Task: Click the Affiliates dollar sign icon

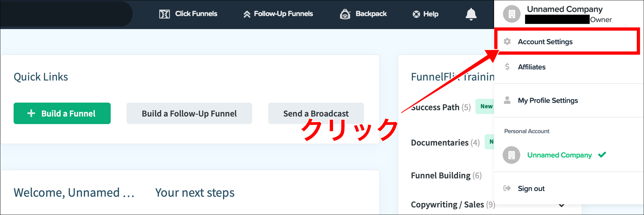Action: (x=507, y=67)
